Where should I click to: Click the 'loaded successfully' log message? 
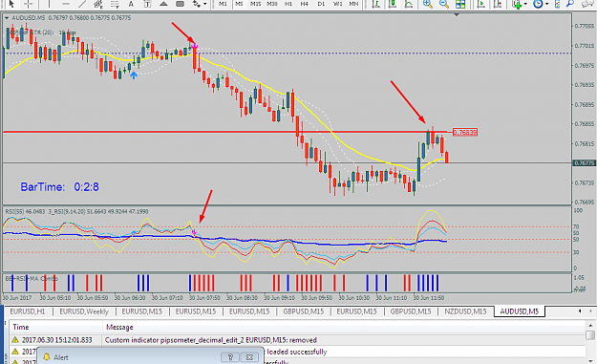click(x=297, y=352)
